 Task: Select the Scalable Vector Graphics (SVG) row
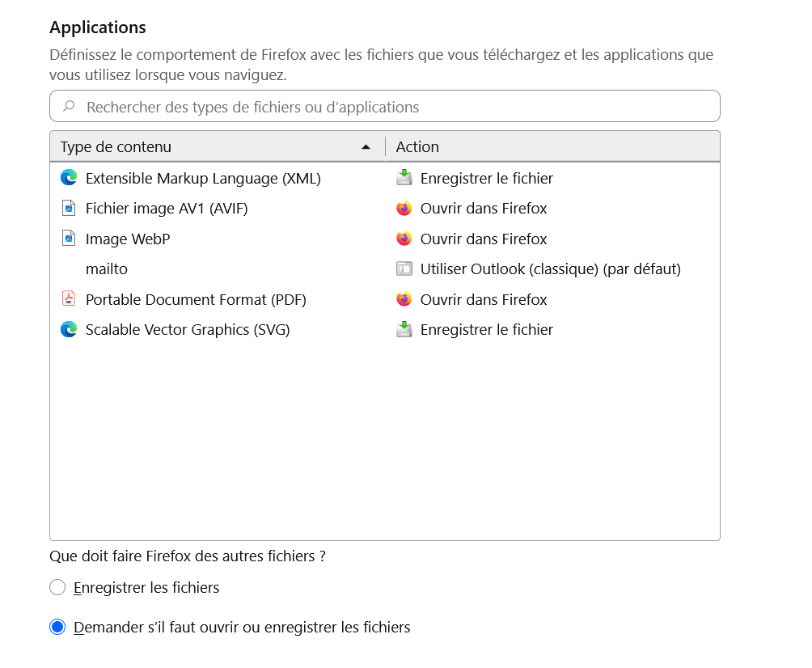pyautogui.click(x=385, y=329)
